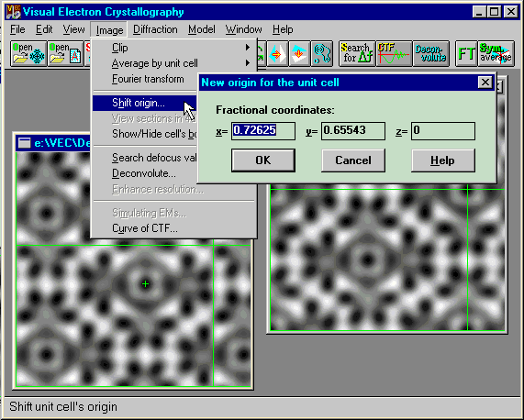The image size is (524, 420).
Task: Click the x fractional coordinate field
Action: [263, 130]
